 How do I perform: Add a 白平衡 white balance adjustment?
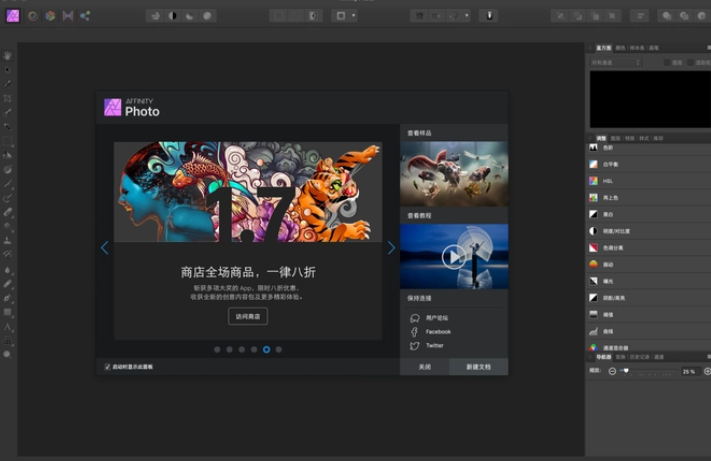click(x=648, y=164)
